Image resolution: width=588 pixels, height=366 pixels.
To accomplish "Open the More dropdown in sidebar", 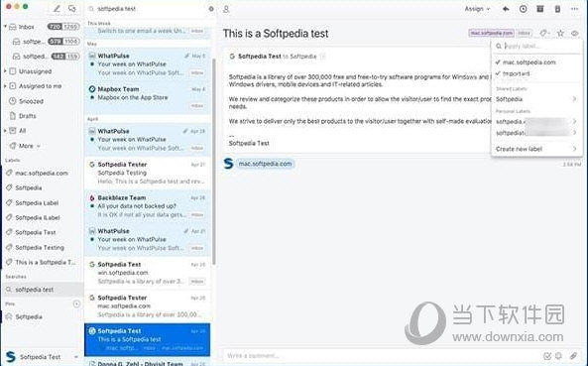I will [25, 146].
